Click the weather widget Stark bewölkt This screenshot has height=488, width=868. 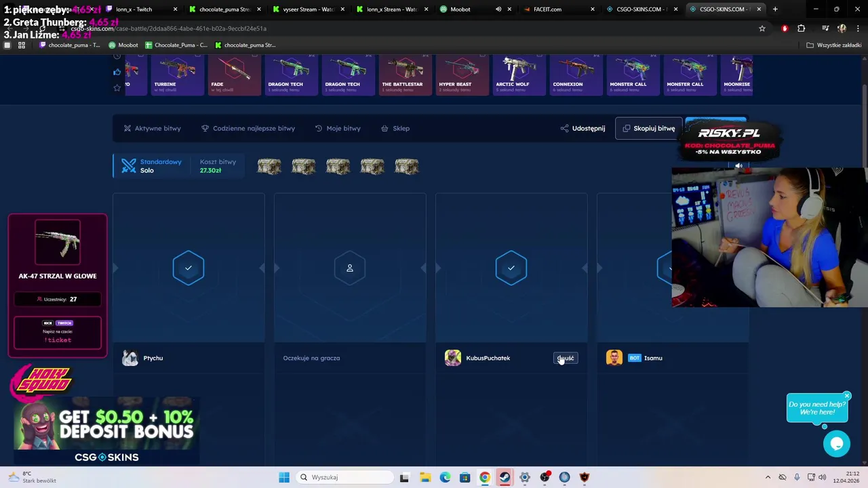pyautogui.click(x=33, y=477)
